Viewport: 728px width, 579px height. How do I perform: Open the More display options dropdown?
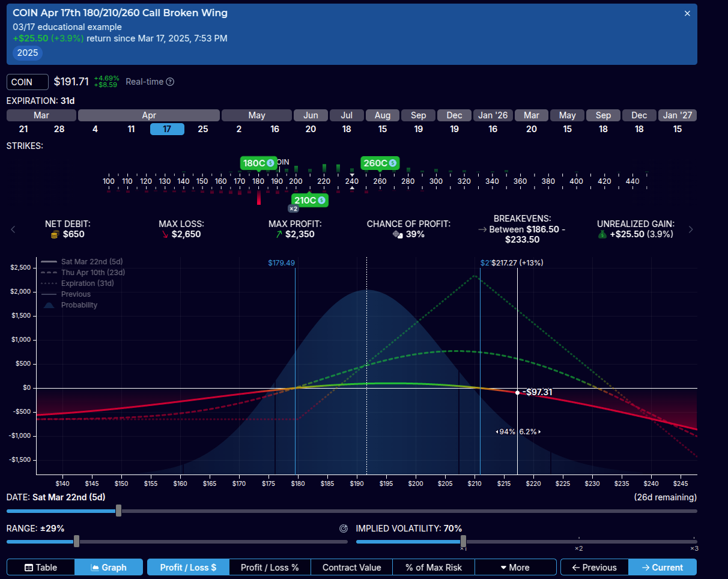[x=515, y=567]
